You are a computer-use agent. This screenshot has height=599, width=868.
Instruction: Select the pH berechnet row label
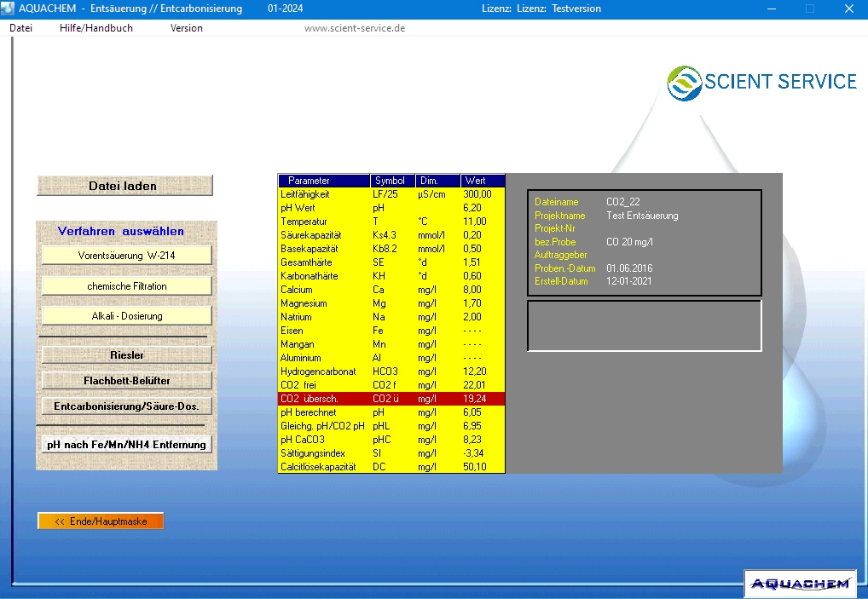309,412
